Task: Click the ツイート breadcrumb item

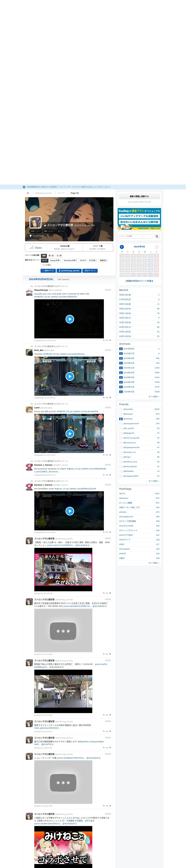Action: tap(61, 193)
